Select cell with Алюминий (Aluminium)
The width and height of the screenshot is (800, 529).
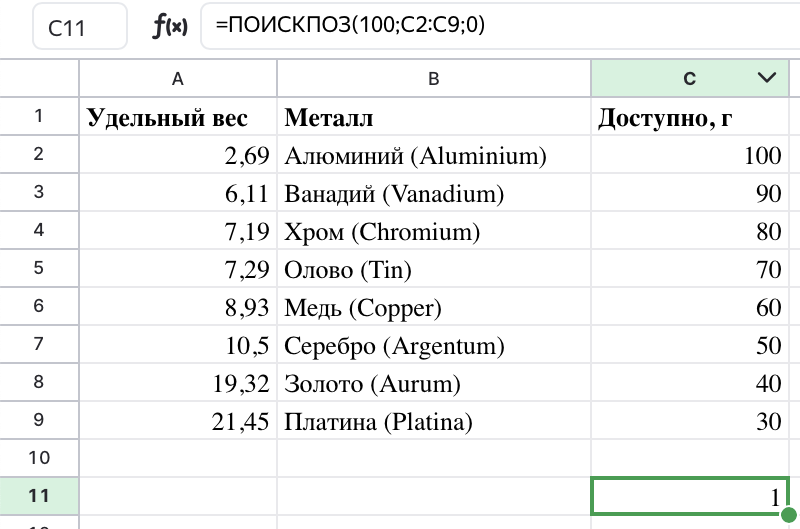[434, 155]
